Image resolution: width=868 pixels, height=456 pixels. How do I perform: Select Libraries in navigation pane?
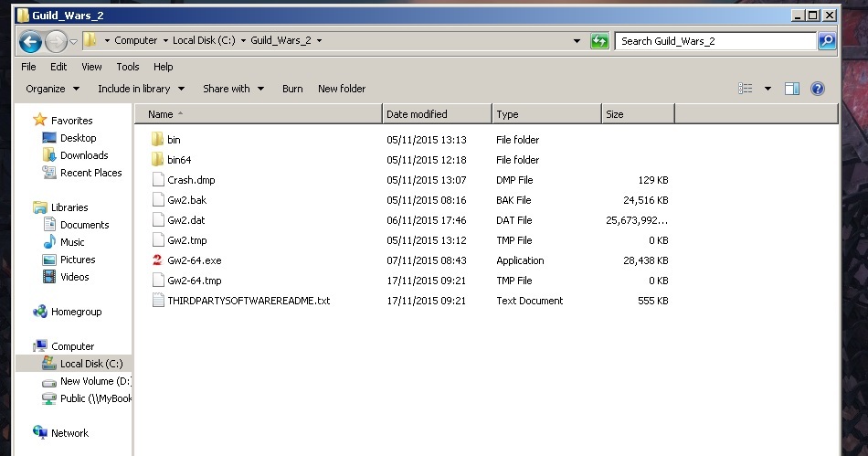[69, 207]
